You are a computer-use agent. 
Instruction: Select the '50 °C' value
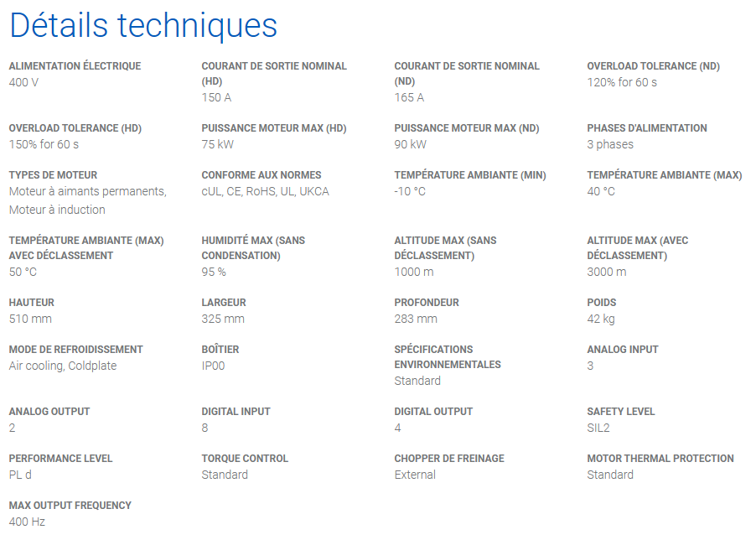(23, 272)
